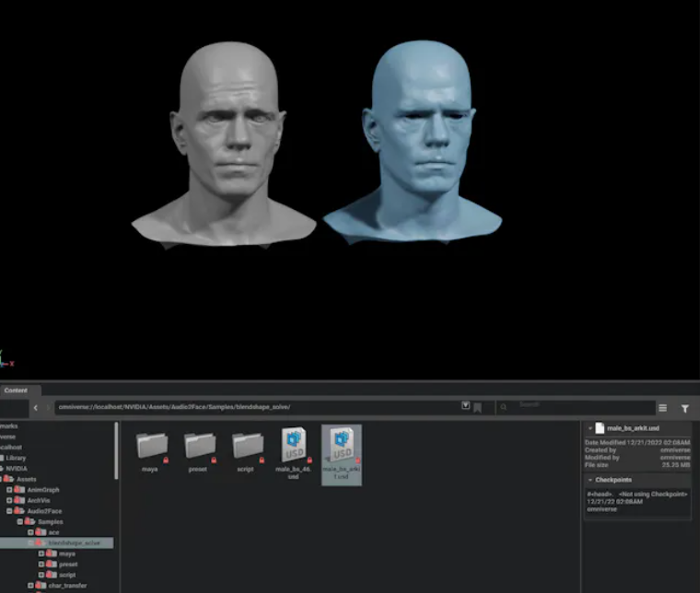Expand the char_transfer tree folder
Screen dimensions: 700x593
click(30, 586)
